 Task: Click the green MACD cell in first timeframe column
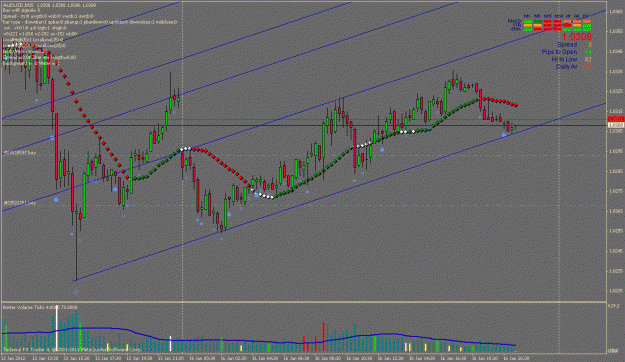[528, 22]
